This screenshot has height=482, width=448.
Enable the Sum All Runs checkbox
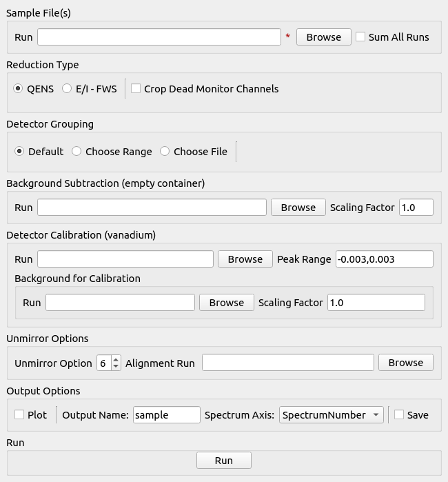(x=360, y=37)
